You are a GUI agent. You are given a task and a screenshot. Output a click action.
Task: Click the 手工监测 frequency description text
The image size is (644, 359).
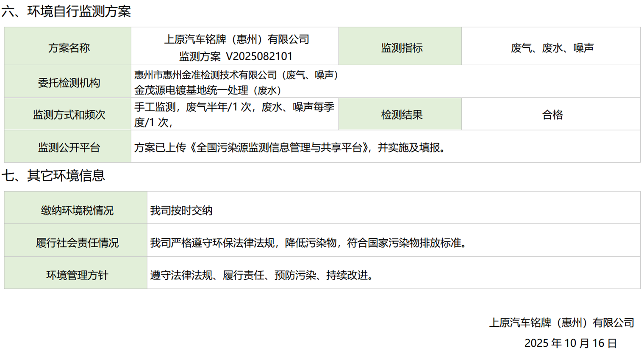(234, 114)
